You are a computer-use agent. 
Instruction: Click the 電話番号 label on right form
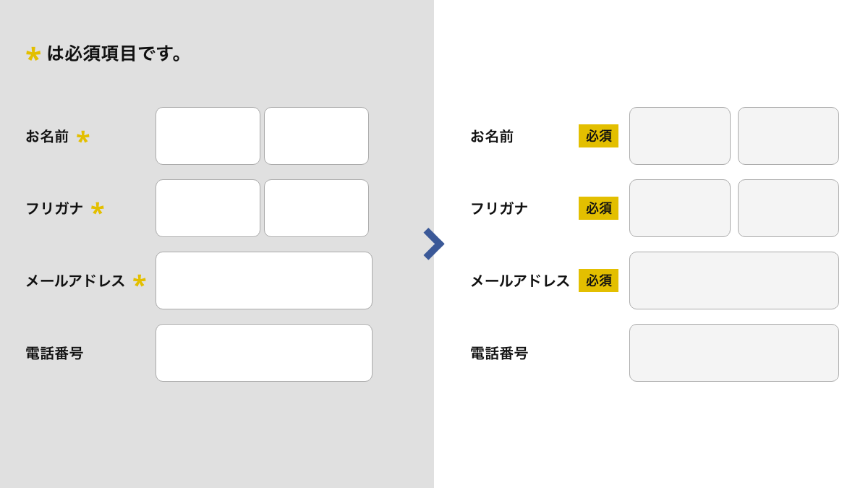500,354
